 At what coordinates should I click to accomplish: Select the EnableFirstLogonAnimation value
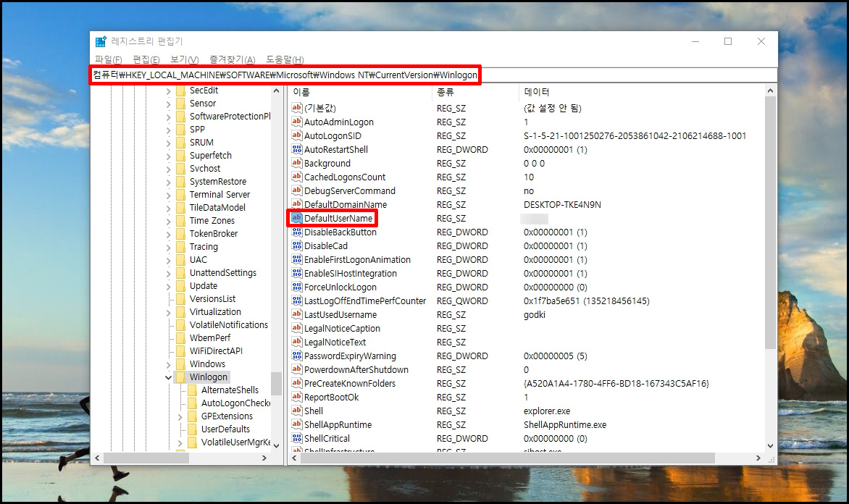click(x=357, y=259)
